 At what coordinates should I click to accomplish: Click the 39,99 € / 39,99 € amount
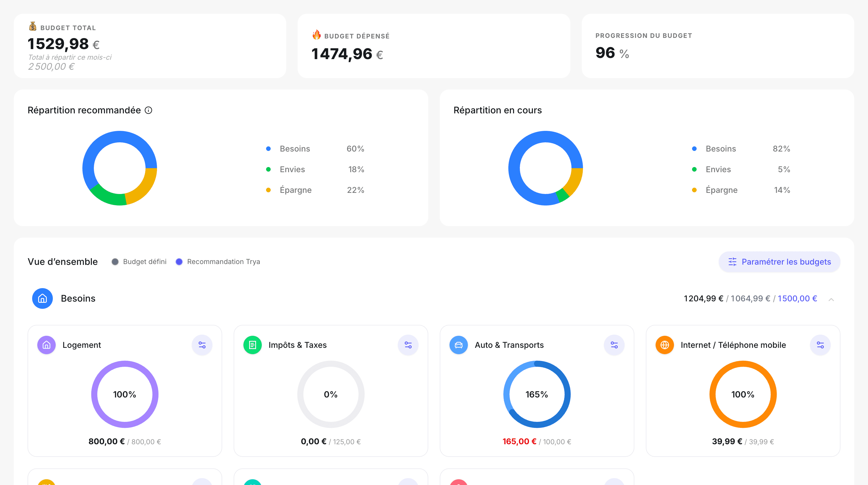tap(743, 442)
